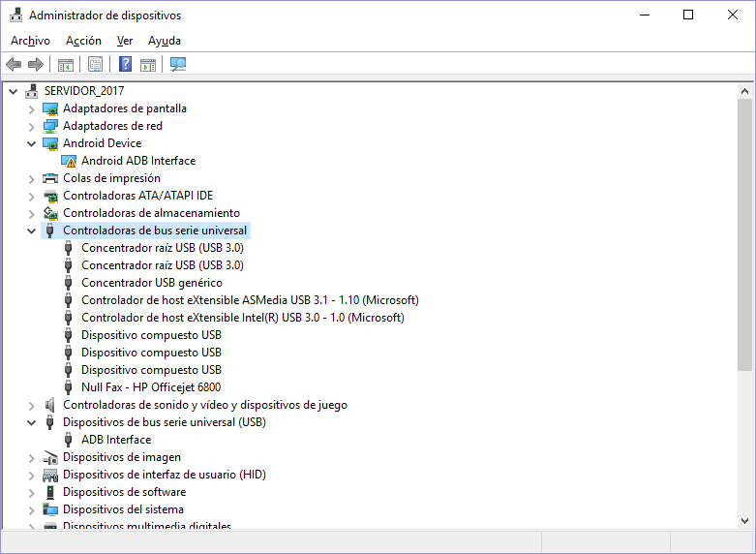Select first Concentrador raíz USB (USB 3.0) label

[163, 248]
